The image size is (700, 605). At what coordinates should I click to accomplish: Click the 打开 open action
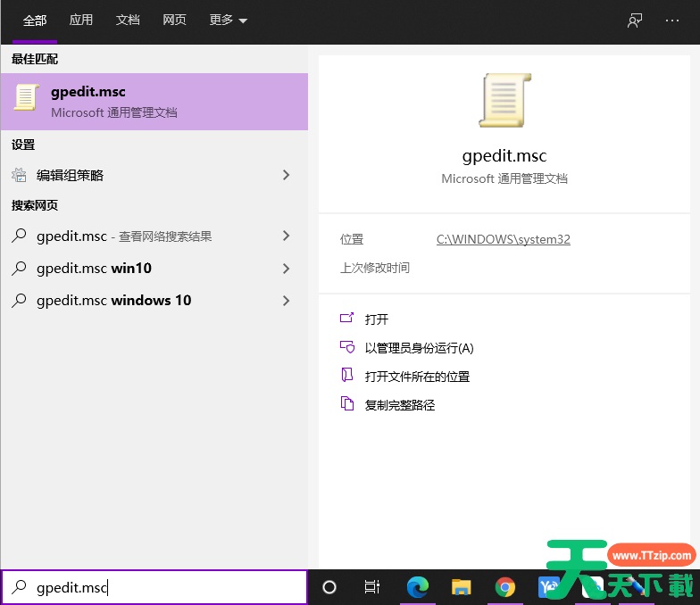(x=376, y=319)
